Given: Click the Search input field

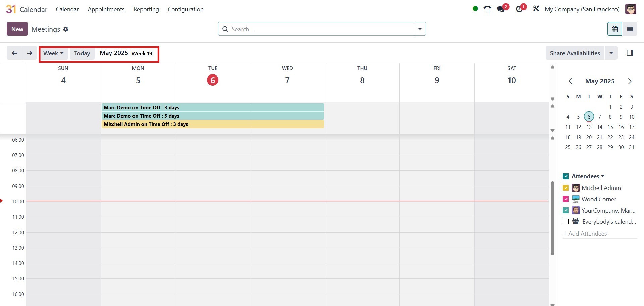Looking at the screenshot, I should 321,29.
